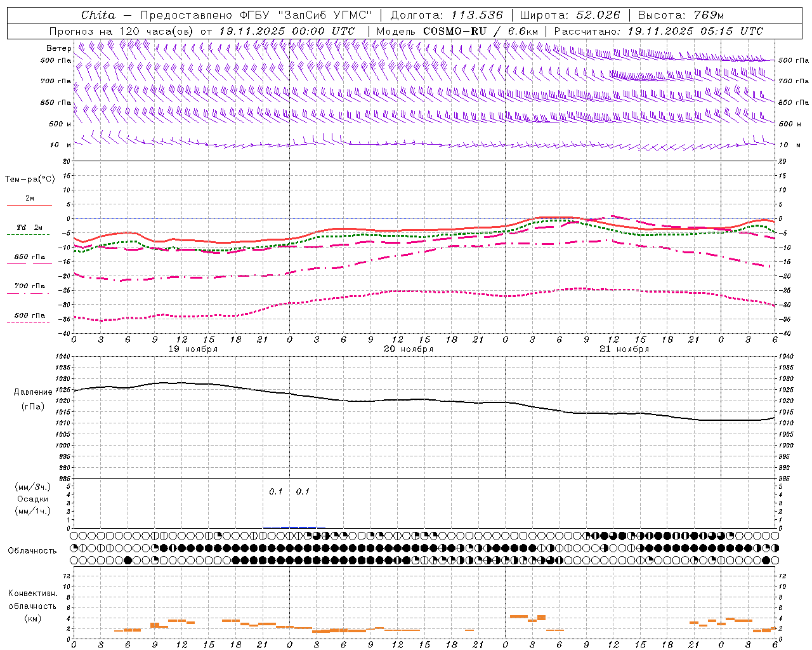Viewport: 812px width, 650px height.
Task: Click the "19 ноября" date label
Action: [x=193, y=348]
